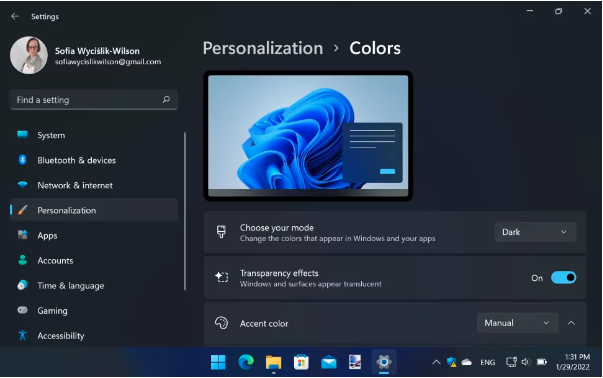Click Sofia Wyciślik-Wilson profile picture

(29, 55)
